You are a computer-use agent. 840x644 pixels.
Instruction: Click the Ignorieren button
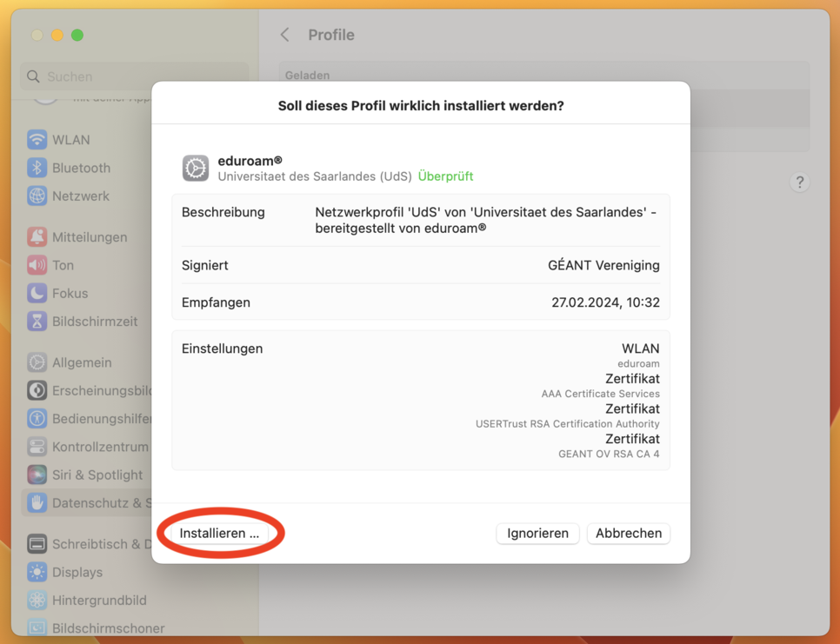(x=537, y=533)
